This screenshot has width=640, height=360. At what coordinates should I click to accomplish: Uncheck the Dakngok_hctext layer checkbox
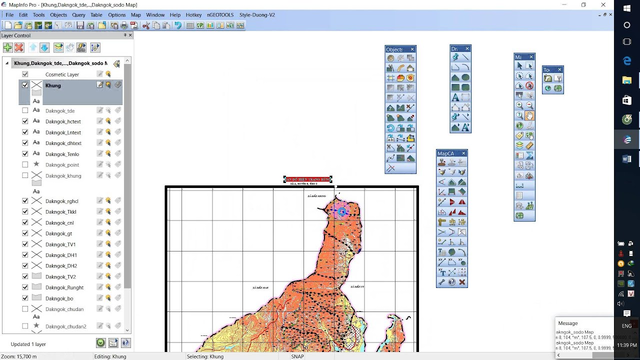click(25, 121)
